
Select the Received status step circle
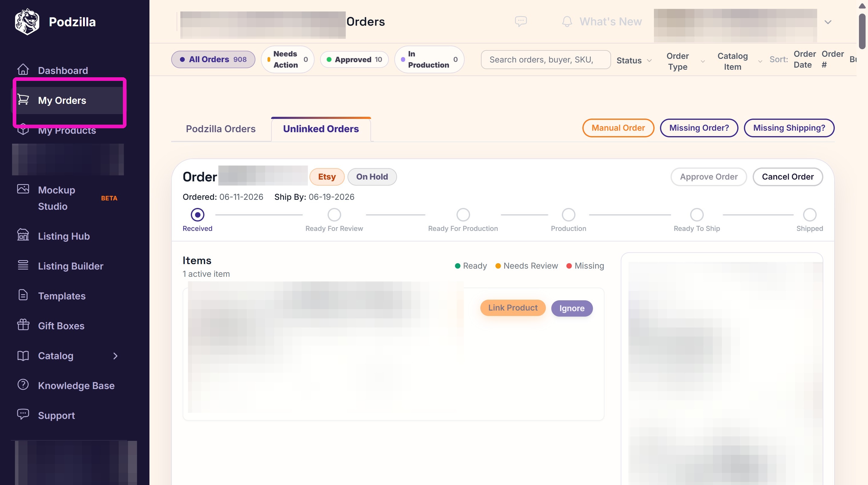[x=197, y=215]
